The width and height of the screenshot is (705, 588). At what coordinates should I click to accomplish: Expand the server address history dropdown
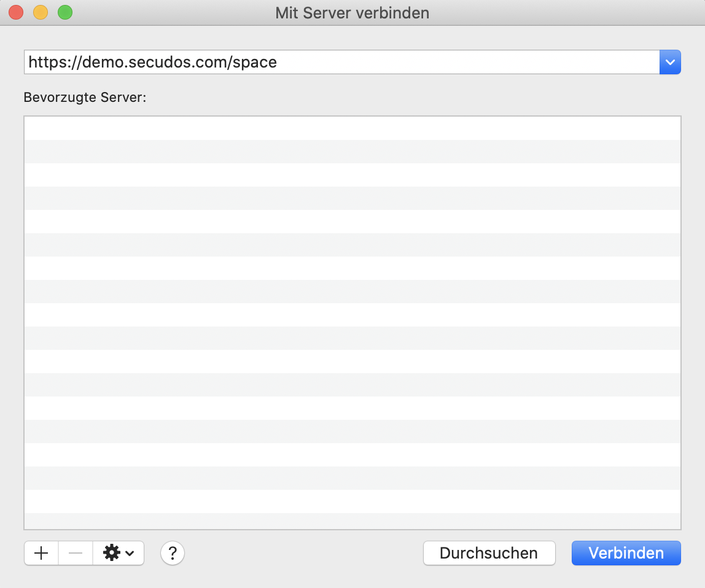(669, 62)
